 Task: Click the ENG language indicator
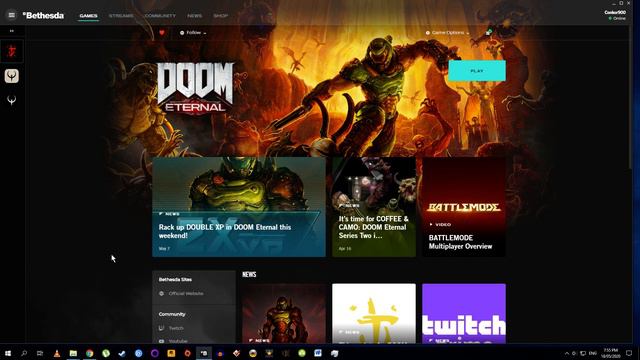click(x=593, y=353)
